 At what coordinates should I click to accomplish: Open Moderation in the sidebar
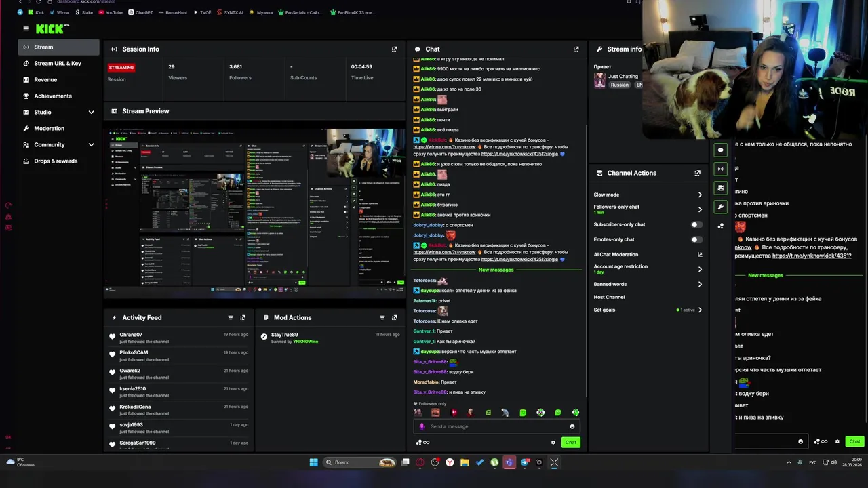[59, 128]
